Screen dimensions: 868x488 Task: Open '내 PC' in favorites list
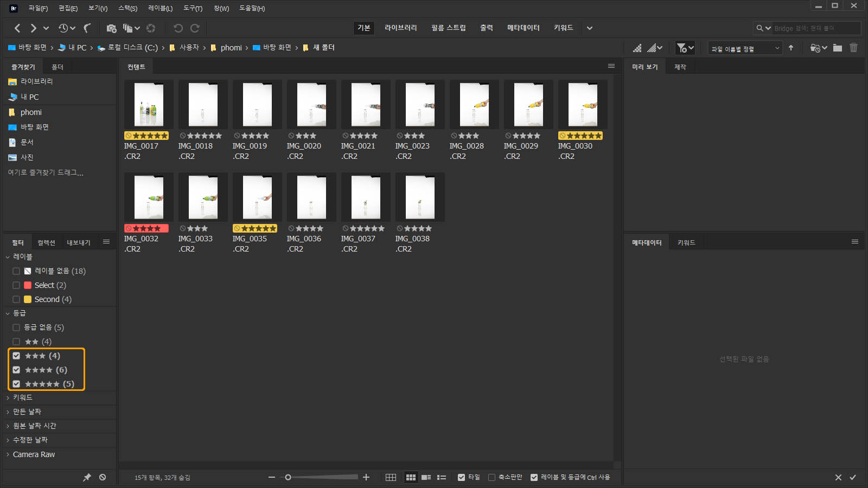30,97
